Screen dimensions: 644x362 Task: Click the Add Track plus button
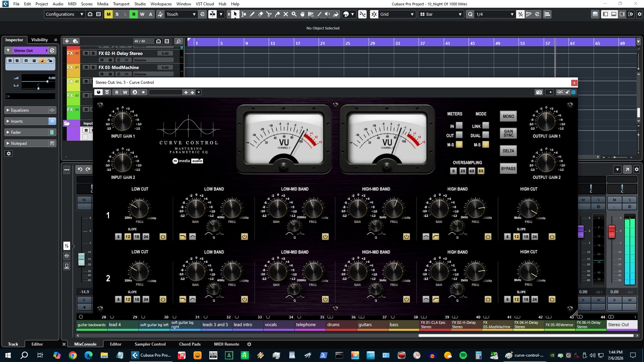(x=67, y=41)
